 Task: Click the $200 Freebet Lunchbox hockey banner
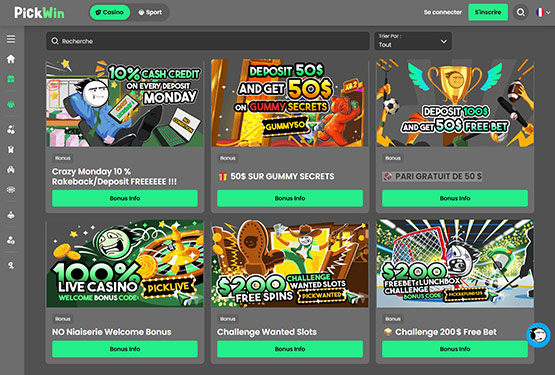(x=455, y=263)
